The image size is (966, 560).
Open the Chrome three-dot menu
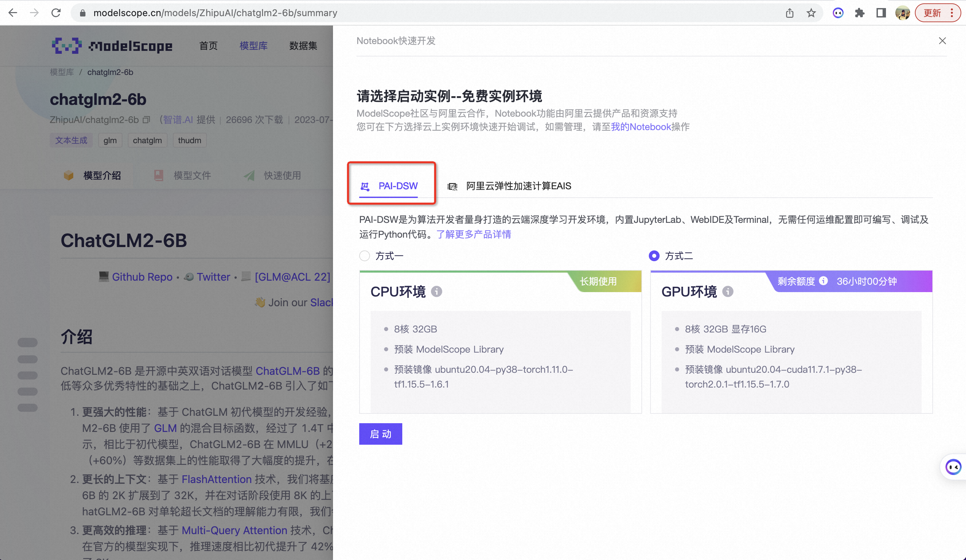(x=952, y=13)
